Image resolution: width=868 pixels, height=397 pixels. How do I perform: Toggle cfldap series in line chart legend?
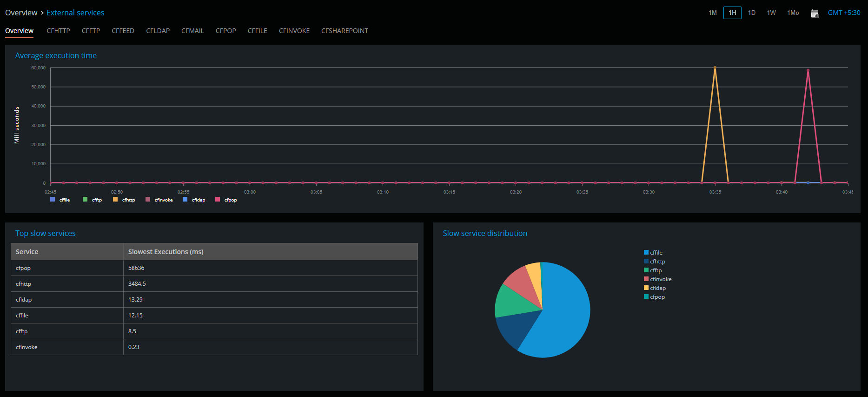point(194,200)
